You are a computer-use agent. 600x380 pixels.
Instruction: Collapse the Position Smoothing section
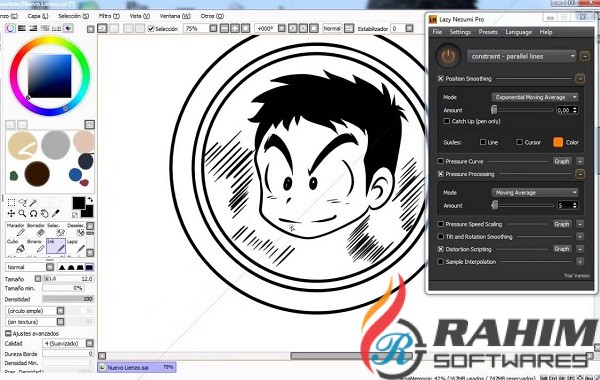pos(580,78)
